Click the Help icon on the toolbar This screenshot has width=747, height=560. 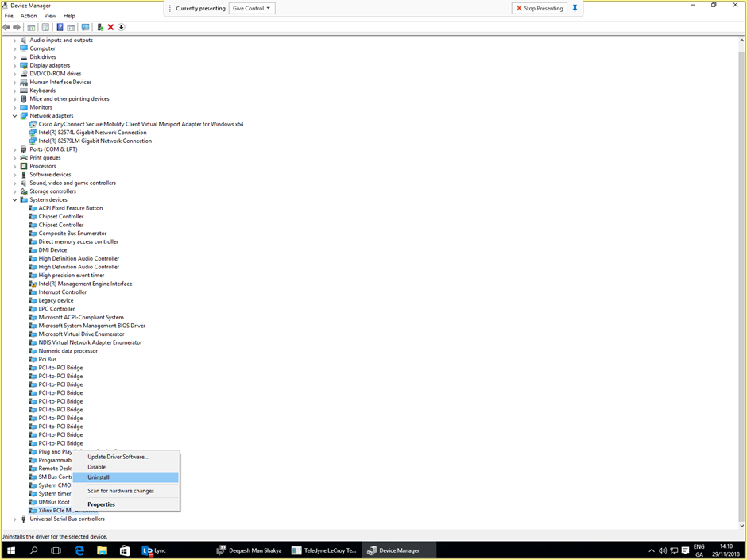(x=61, y=27)
